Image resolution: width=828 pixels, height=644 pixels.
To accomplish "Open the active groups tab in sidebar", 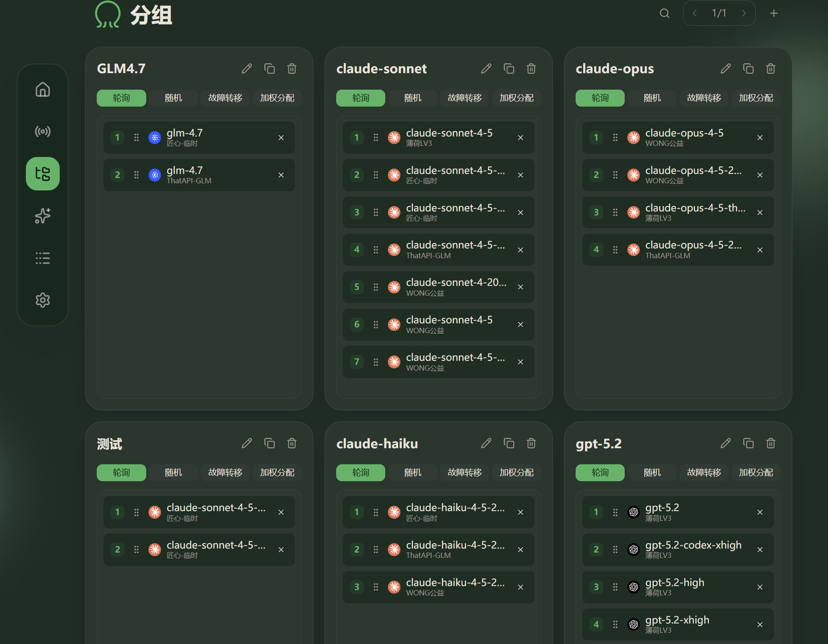I will (x=43, y=174).
